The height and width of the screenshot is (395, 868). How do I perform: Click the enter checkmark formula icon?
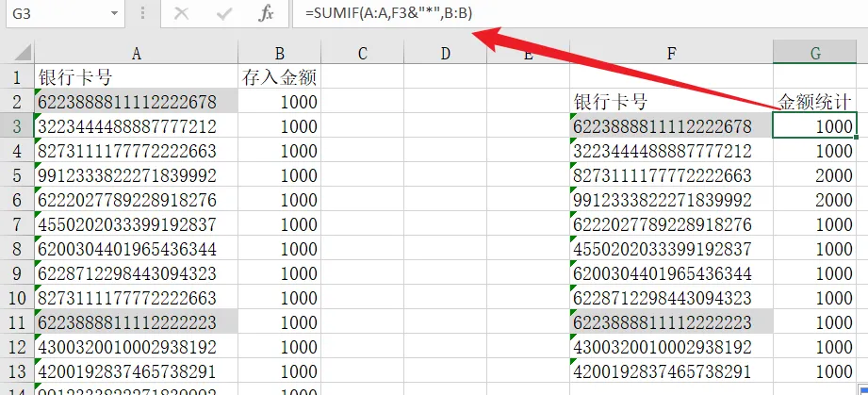pyautogui.click(x=224, y=14)
